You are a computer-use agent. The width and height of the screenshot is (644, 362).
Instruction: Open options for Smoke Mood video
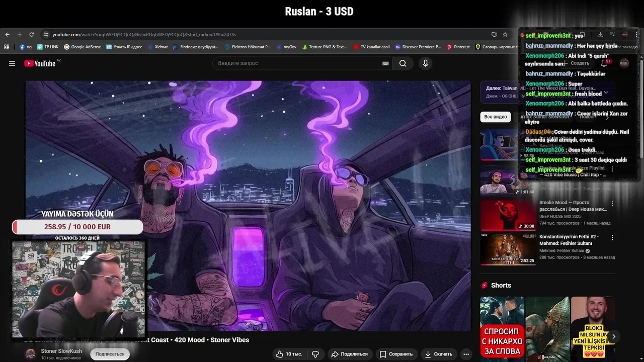click(612, 204)
